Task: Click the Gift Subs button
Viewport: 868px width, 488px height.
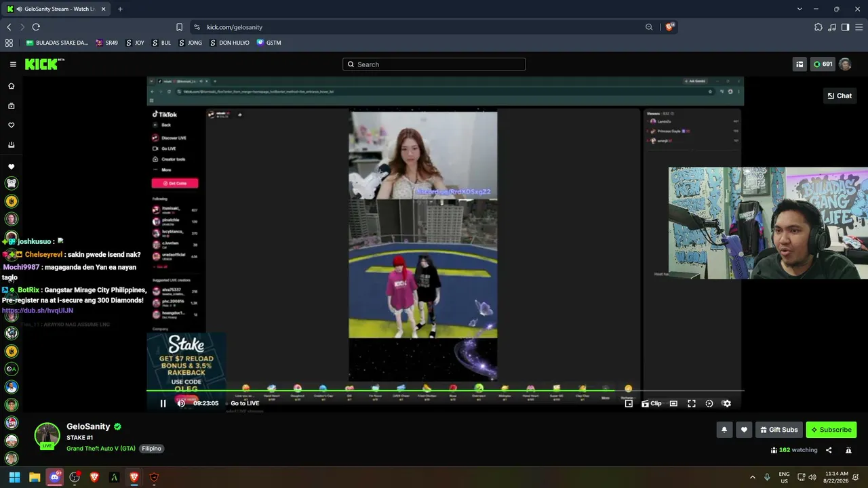Action: point(779,430)
